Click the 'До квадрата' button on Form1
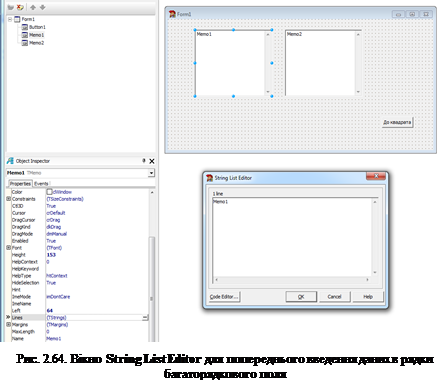448x386 pixels. point(397,122)
